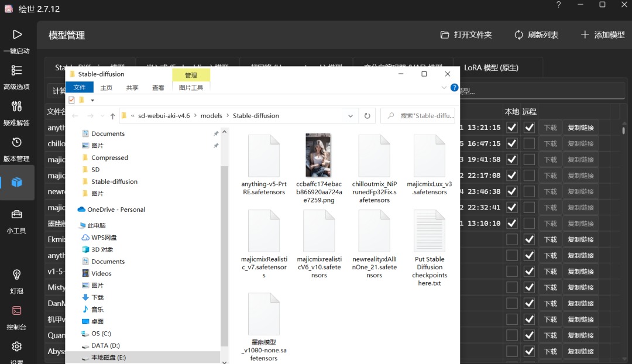Toggle remote checkbox for 13:21:15 row
Image resolution: width=632 pixels, height=364 pixels.
pyautogui.click(x=529, y=128)
